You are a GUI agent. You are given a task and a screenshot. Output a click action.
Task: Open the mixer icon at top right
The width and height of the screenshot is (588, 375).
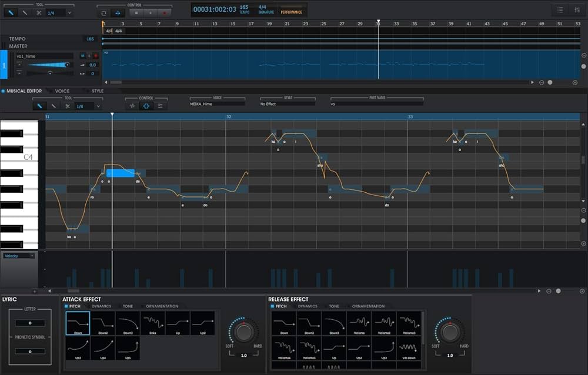[x=576, y=10]
